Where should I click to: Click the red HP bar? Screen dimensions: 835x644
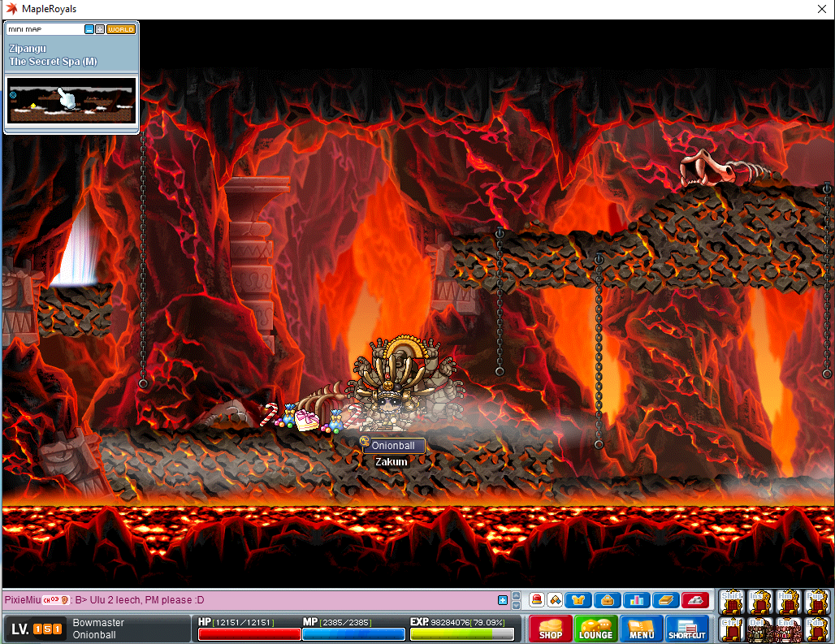coord(249,634)
